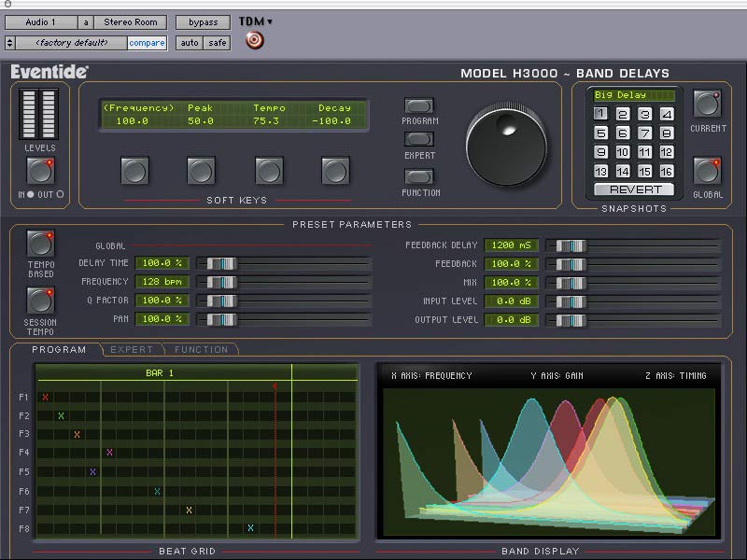Click the third soft key under Tempo
This screenshot has height=560, width=747.
pyautogui.click(x=269, y=171)
